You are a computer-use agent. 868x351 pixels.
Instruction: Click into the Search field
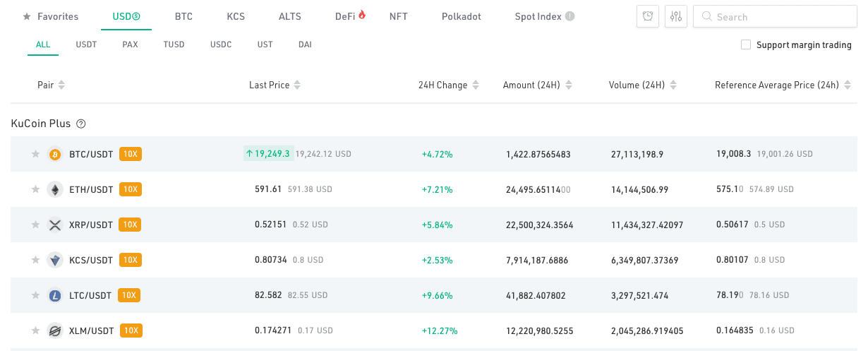coord(775,16)
